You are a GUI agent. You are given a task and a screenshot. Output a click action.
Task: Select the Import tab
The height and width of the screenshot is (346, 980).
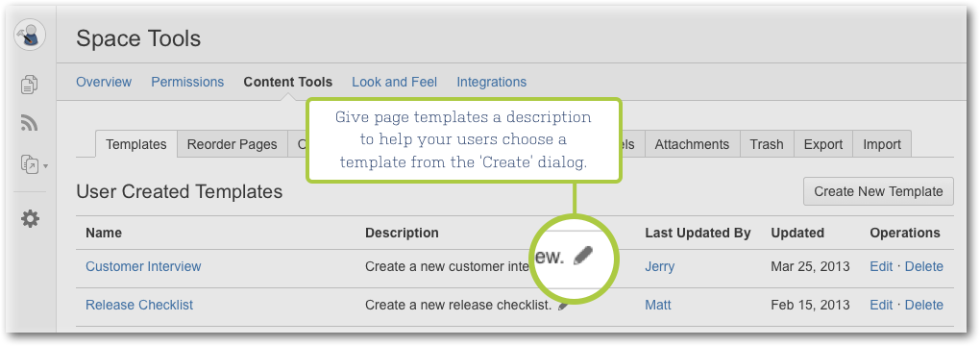[x=882, y=144]
